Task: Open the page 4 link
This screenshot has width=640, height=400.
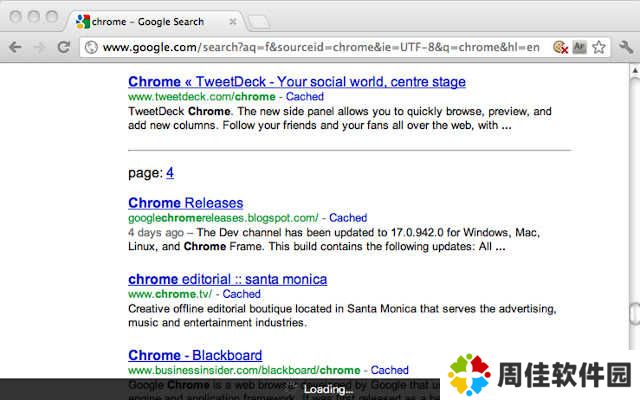Action: pyautogui.click(x=170, y=173)
